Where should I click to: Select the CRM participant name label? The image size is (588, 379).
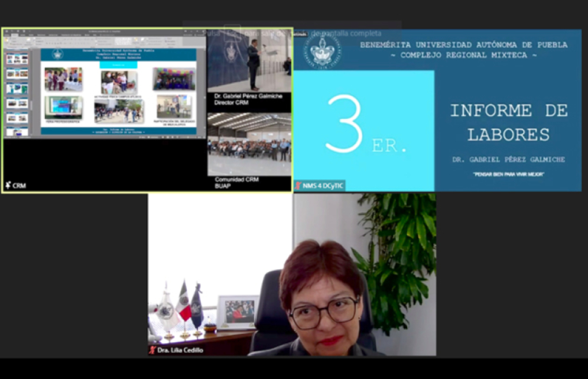coord(19,186)
